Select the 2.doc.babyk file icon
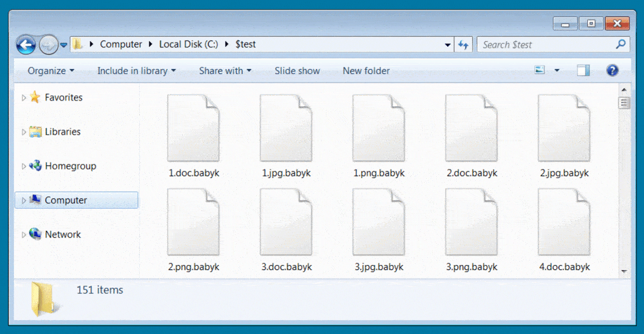644x334 pixels. [471, 128]
